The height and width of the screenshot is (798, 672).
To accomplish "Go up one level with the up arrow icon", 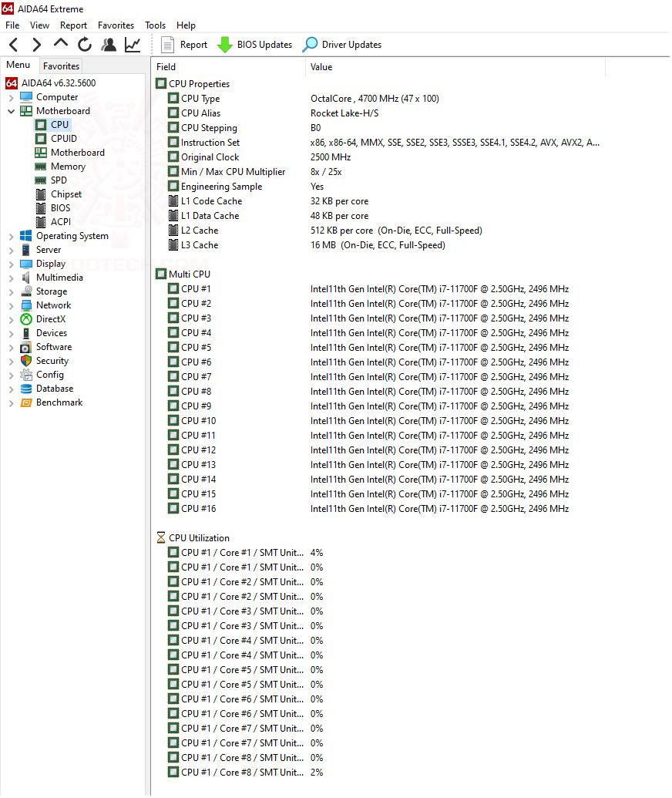I will (x=61, y=44).
